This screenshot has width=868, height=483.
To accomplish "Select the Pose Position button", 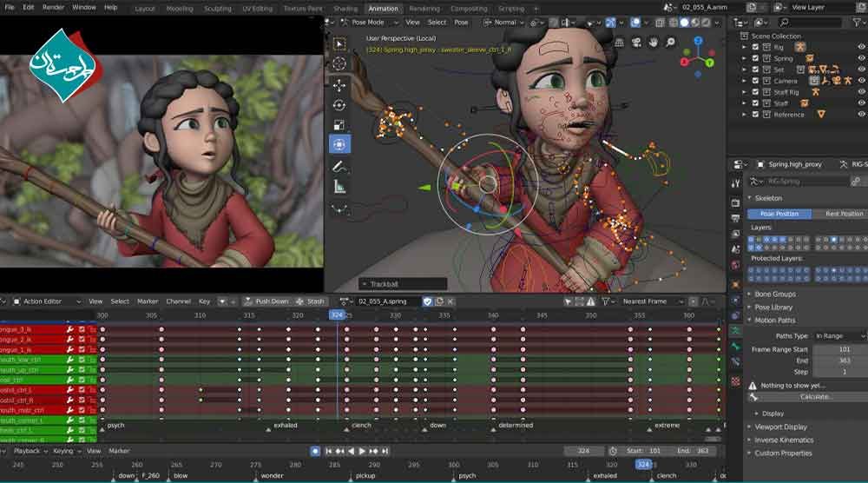I will tap(779, 214).
